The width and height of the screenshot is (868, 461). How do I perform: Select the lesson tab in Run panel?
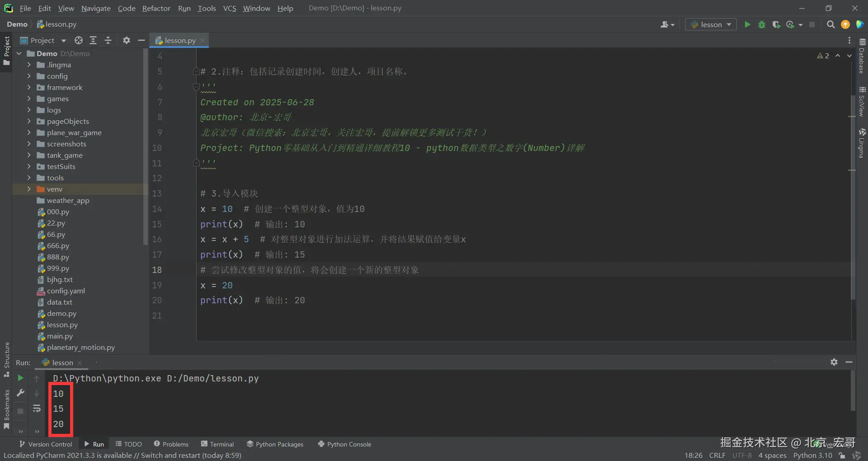(x=62, y=362)
